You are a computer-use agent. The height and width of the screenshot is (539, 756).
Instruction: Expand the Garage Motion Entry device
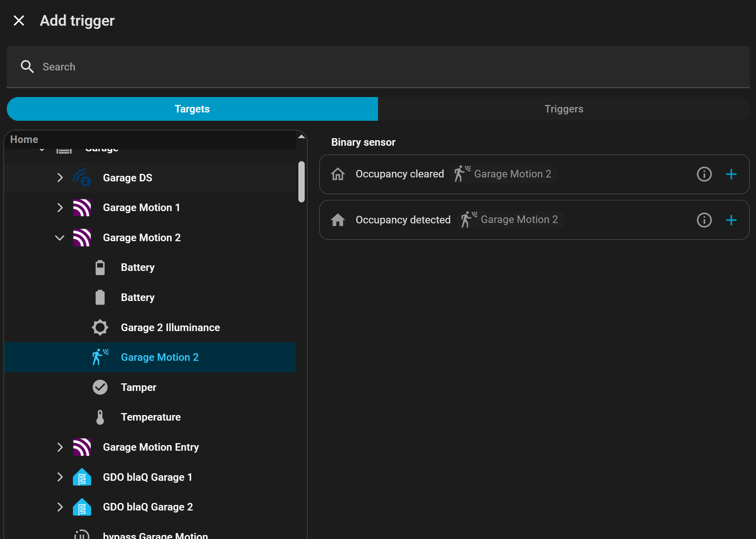(60, 447)
